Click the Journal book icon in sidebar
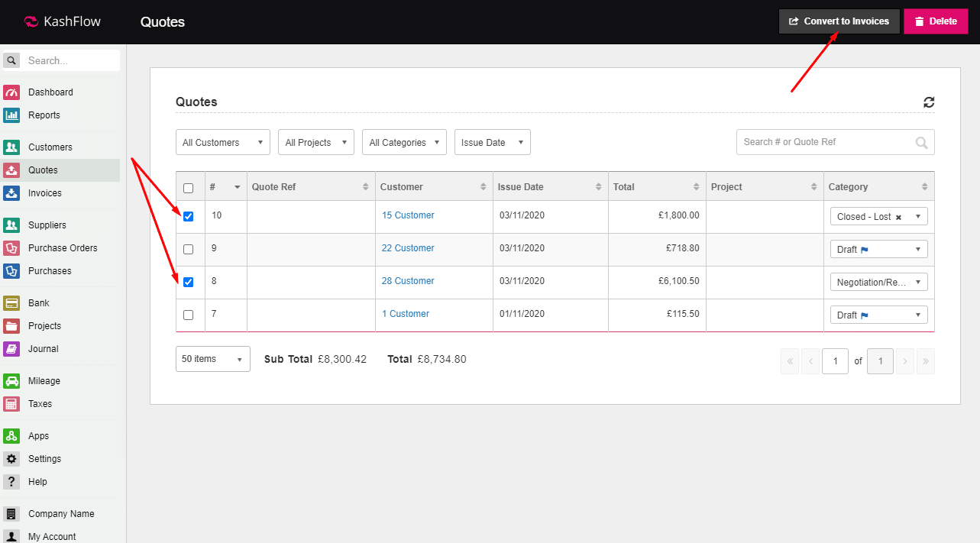Viewport: 980px width, 543px height. 11,349
